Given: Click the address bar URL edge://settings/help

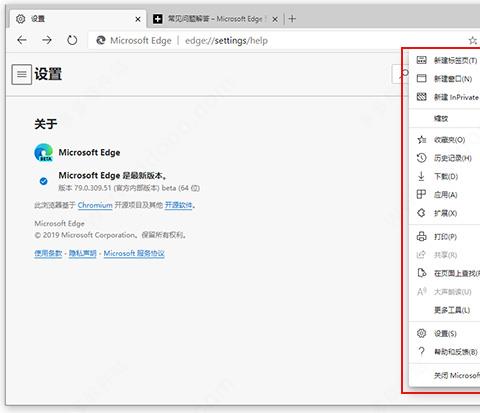Looking at the screenshot, I should [226, 41].
